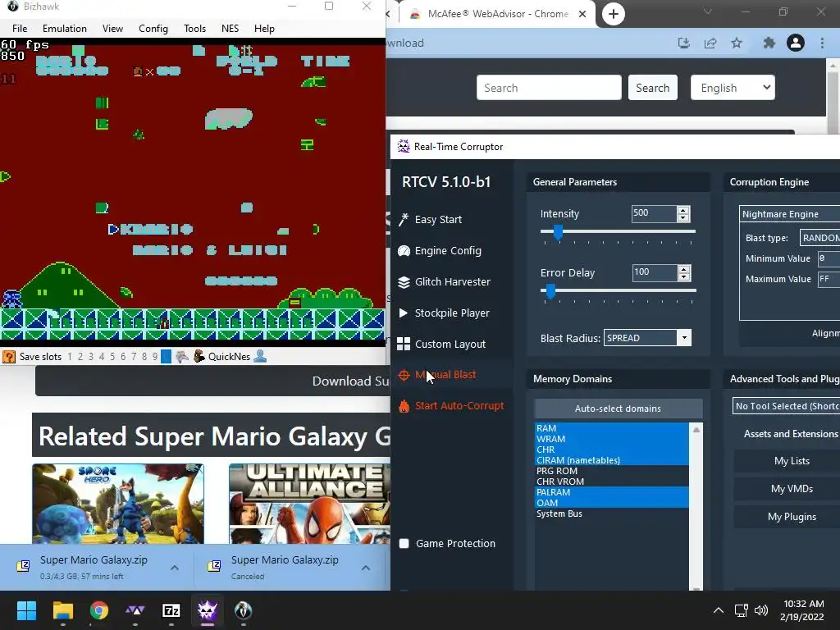The image size is (840, 630).
Task: Click the blue user icon in Bizhawk status bar
Action: click(x=260, y=356)
